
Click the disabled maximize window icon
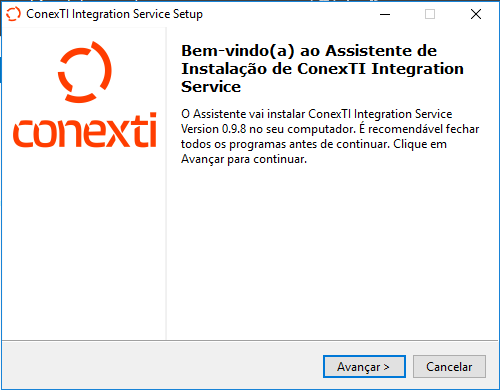(x=430, y=14)
